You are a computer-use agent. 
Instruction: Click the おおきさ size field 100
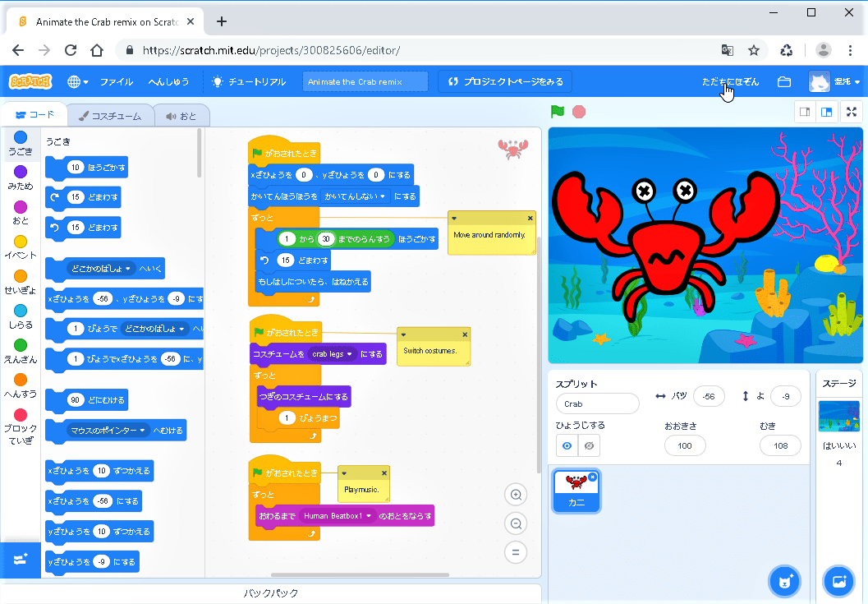[x=685, y=445]
